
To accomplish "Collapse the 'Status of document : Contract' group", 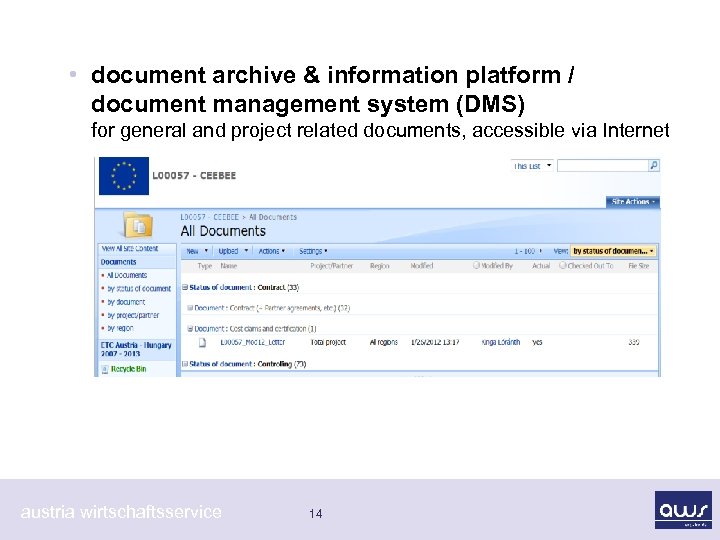I will tap(185, 287).
